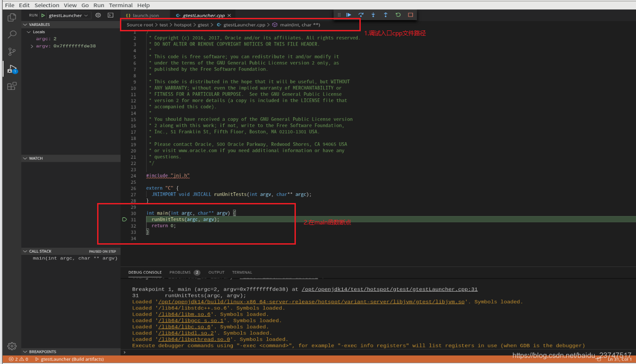
Task: Expand the argv variable
Action: pyautogui.click(x=32, y=46)
